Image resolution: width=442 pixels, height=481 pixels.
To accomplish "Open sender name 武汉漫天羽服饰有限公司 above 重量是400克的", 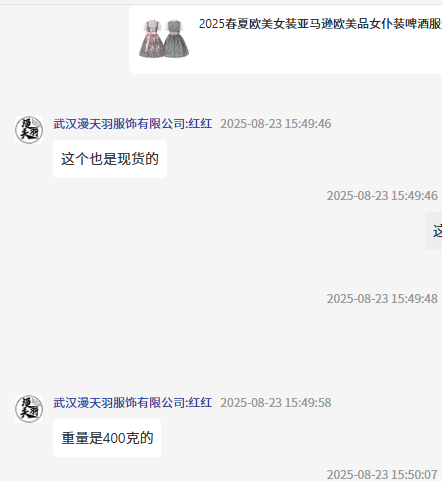I will coord(119,403).
